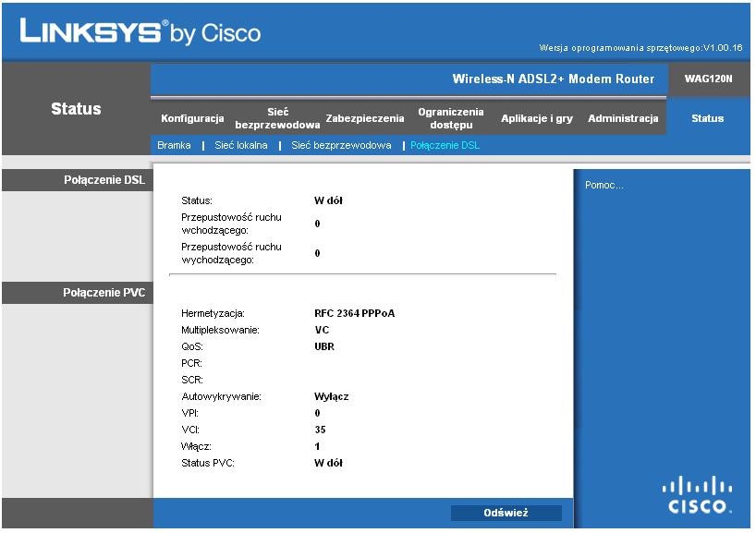
Task: Open Sieć bezprzewodowa status sub-link
Action: tap(341, 145)
